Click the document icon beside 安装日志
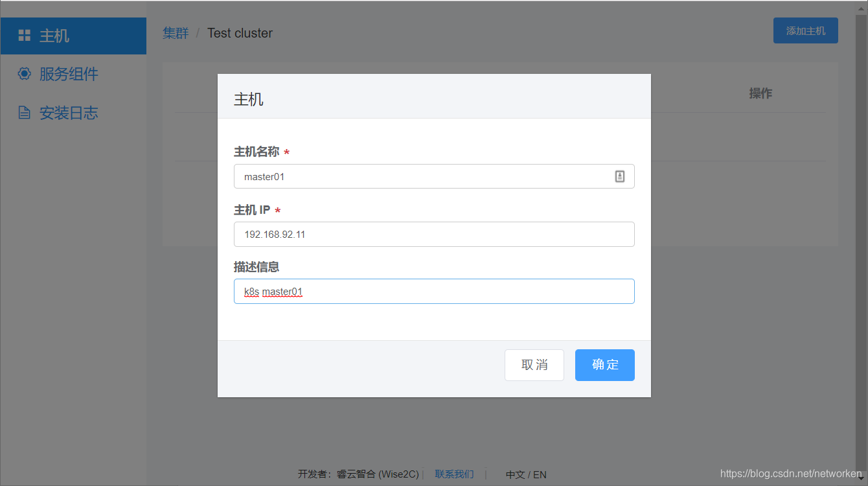 point(24,113)
